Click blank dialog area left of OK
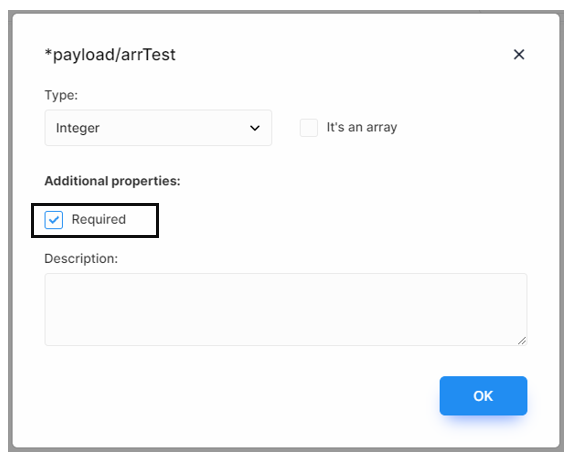Image resolution: width=569 pixels, height=458 pixels. (240, 396)
